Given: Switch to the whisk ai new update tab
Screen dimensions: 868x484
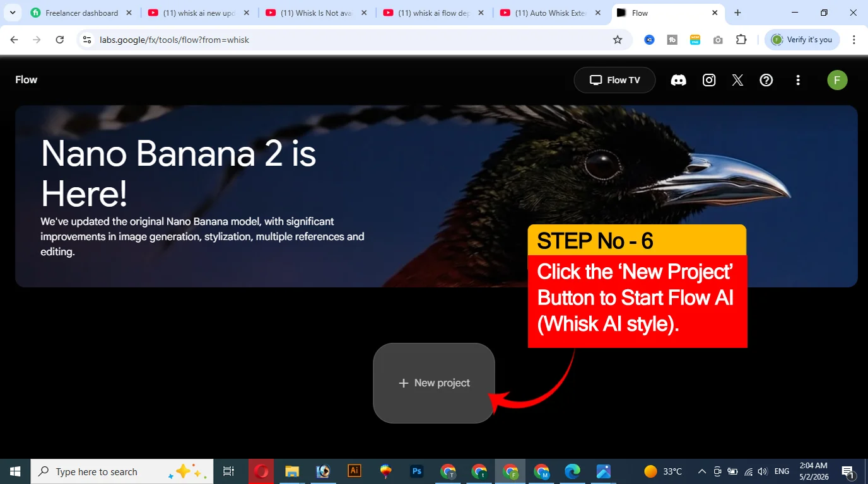Looking at the screenshot, I should click(x=199, y=13).
